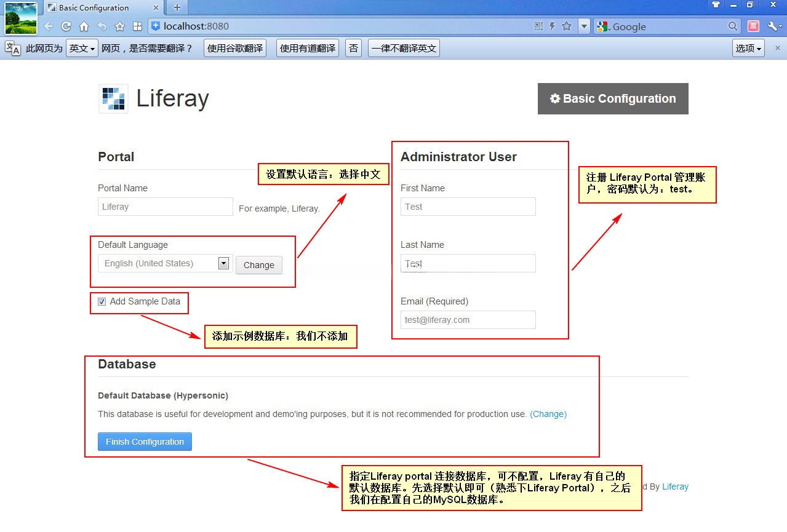
Task: Click the QR code icon in address bar
Action: [x=539, y=26]
